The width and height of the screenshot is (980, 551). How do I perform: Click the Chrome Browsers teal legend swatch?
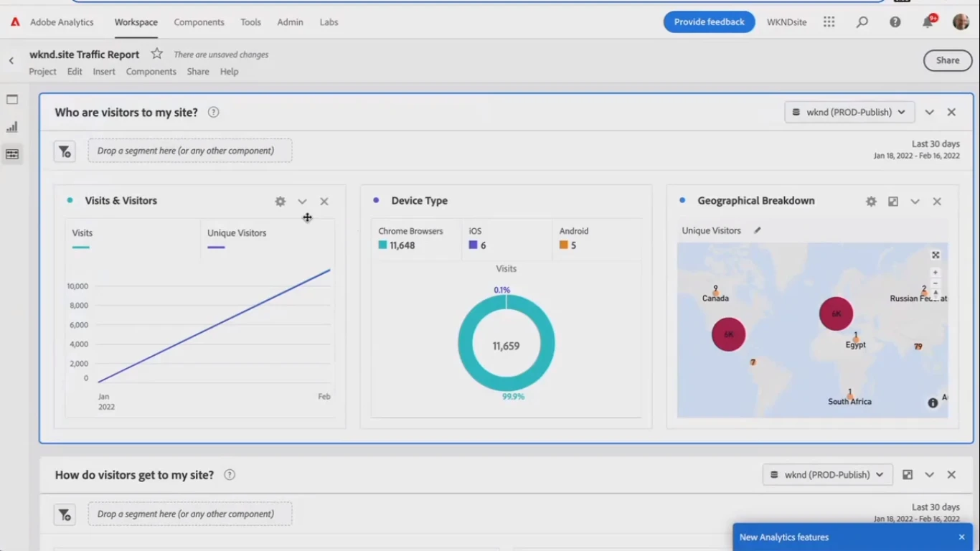pyautogui.click(x=382, y=245)
